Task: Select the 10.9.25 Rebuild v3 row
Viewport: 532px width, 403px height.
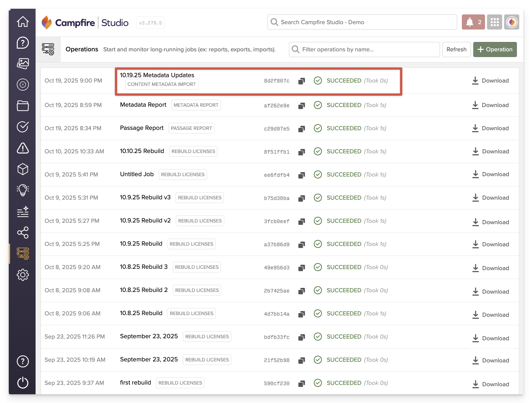Action: 145,197
